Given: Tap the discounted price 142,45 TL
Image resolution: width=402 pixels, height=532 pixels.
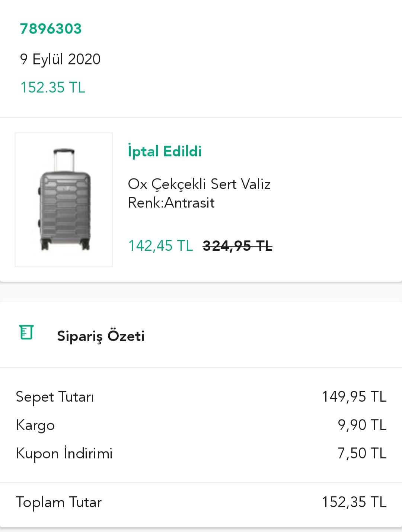Looking at the screenshot, I should 160,246.
